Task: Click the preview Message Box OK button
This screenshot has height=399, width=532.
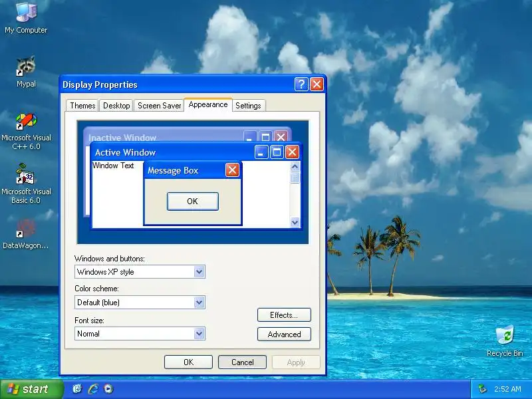Action: pyautogui.click(x=192, y=201)
